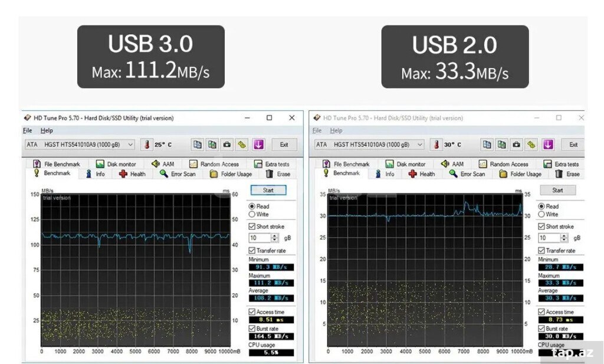This screenshot has height=364, width=604.
Task: Click short stroke gB stepper in left window
Action: (275, 238)
